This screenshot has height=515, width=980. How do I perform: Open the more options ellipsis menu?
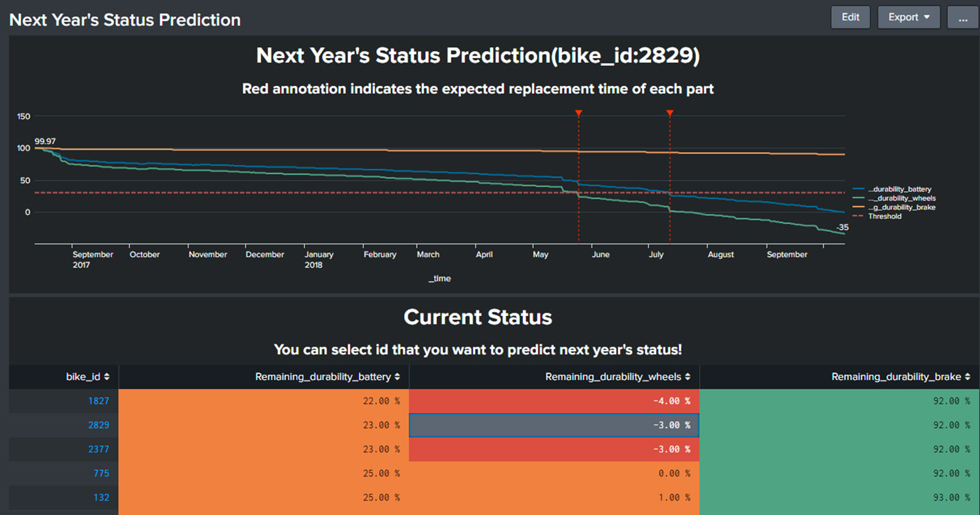click(962, 18)
